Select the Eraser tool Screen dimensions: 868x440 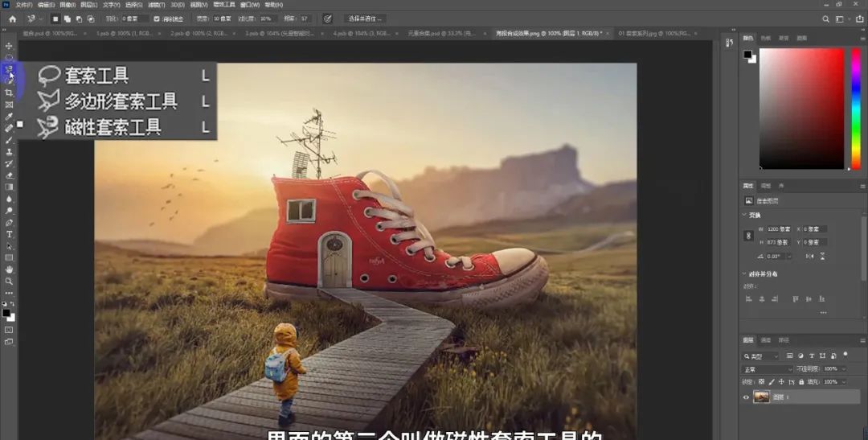click(9, 175)
